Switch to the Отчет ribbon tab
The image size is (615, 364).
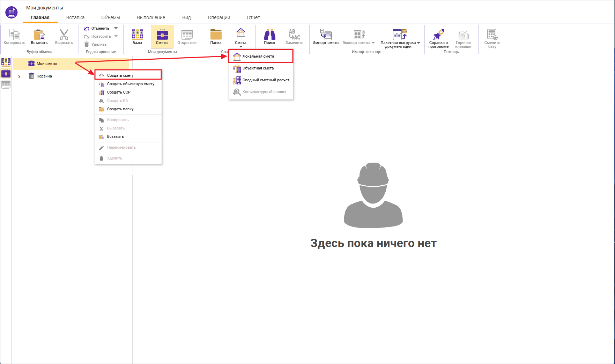pyautogui.click(x=253, y=17)
